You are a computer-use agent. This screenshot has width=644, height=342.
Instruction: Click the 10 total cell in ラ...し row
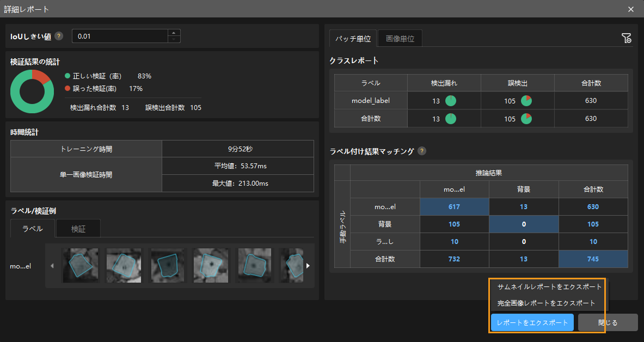pyautogui.click(x=593, y=242)
